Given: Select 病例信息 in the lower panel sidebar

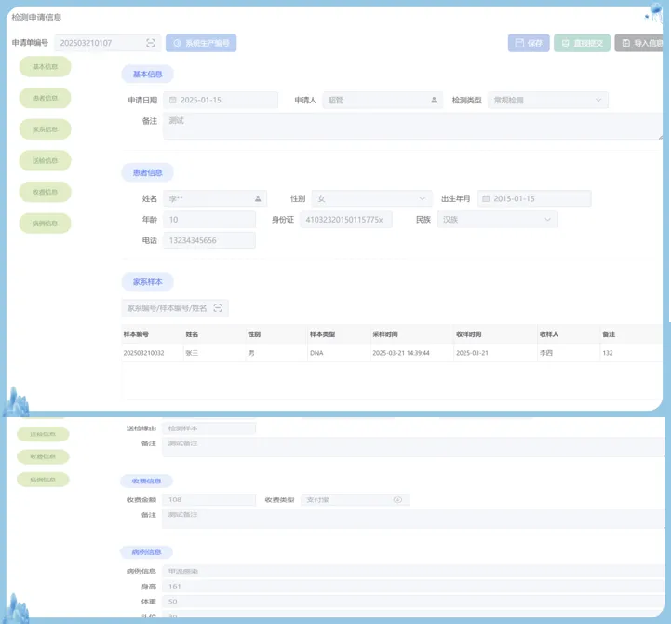Looking at the screenshot, I should [x=43, y=480].
